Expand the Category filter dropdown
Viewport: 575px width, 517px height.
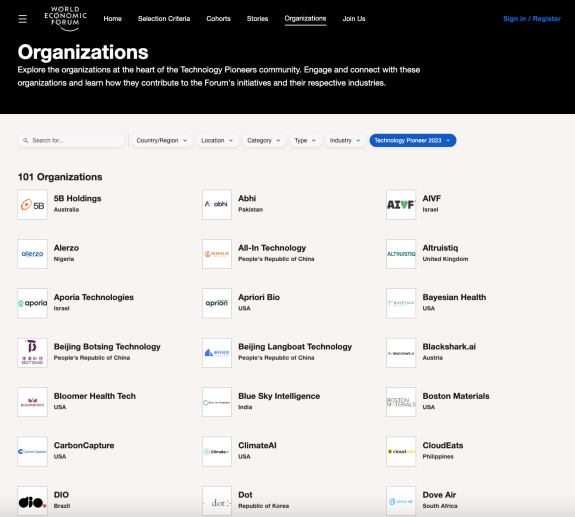pos(264,140)
